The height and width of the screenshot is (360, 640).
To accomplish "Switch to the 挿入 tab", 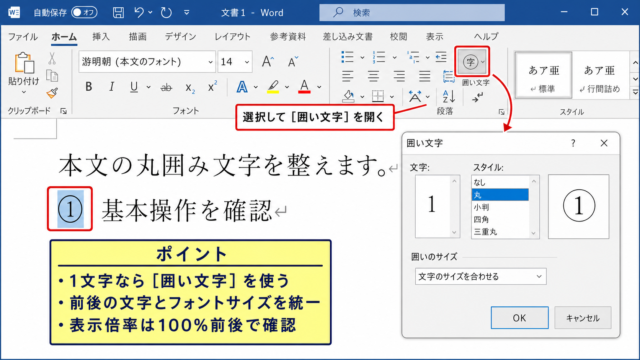I will pos(101,37).
